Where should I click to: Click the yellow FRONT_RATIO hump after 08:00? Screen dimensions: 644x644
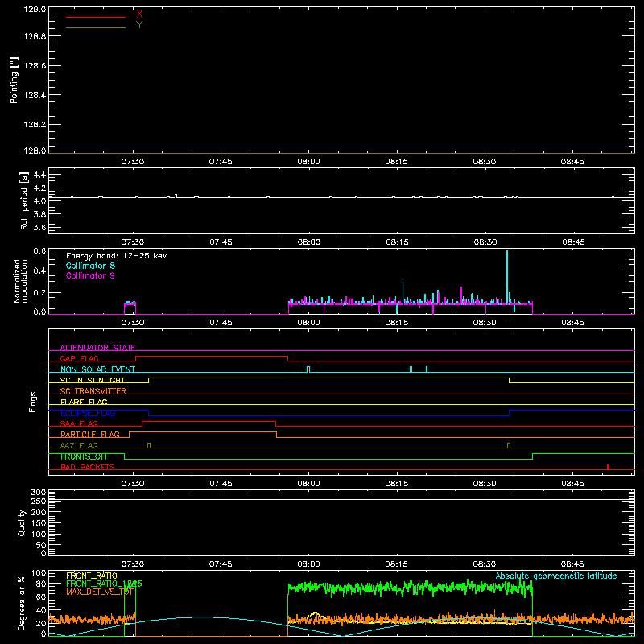click(x=315, y=615)
